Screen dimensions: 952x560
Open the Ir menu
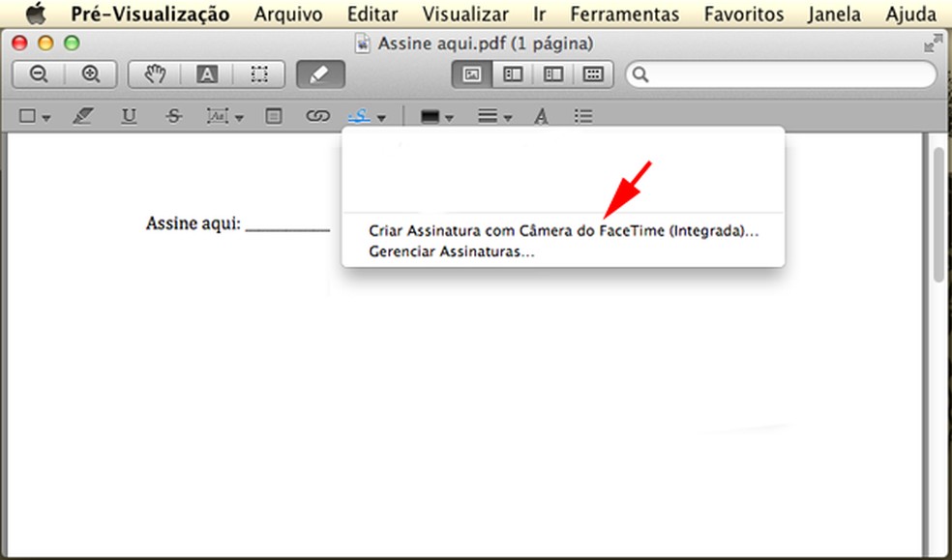[x=540, y=14]
